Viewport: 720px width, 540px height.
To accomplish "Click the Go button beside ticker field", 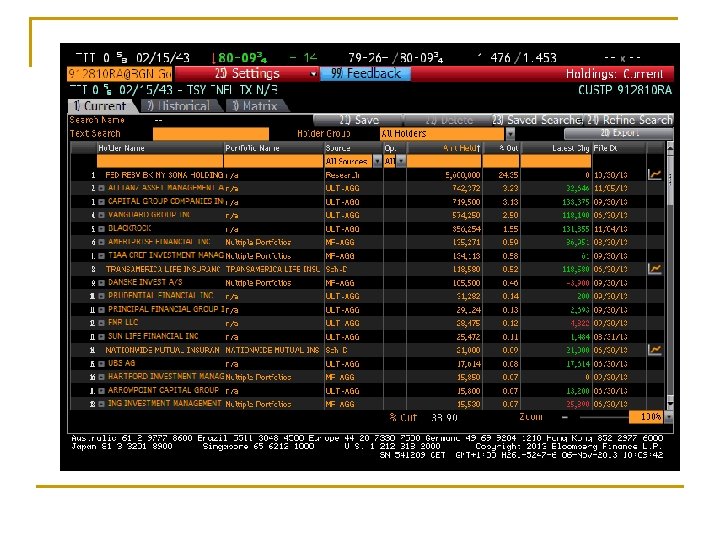I will point(166,73).
